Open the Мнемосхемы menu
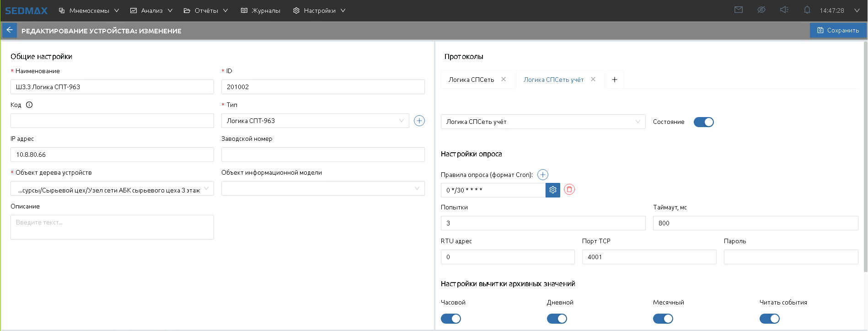This screenshot has width=868, height=331. pos(89,11)
